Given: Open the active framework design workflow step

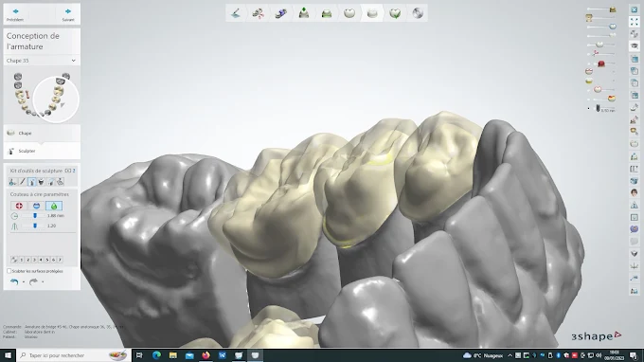Looking at the screenshot, I should click(372, 13).
